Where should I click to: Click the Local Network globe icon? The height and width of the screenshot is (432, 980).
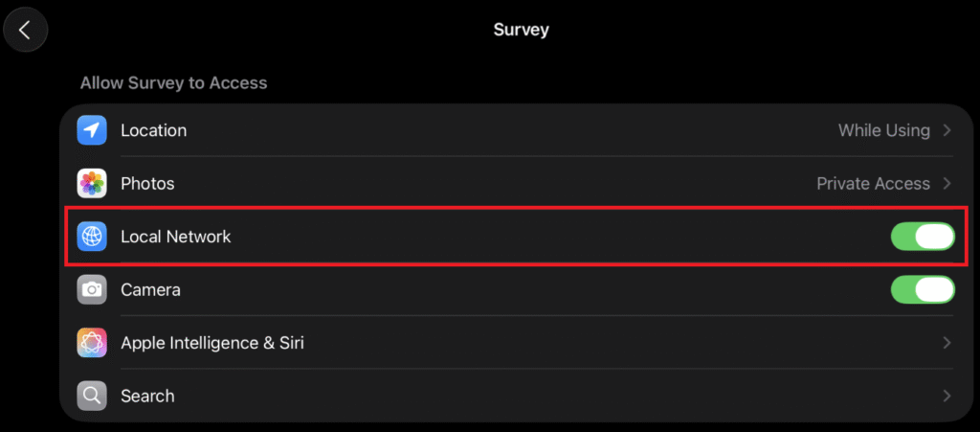pyautogui.click(x=92, y=237)
